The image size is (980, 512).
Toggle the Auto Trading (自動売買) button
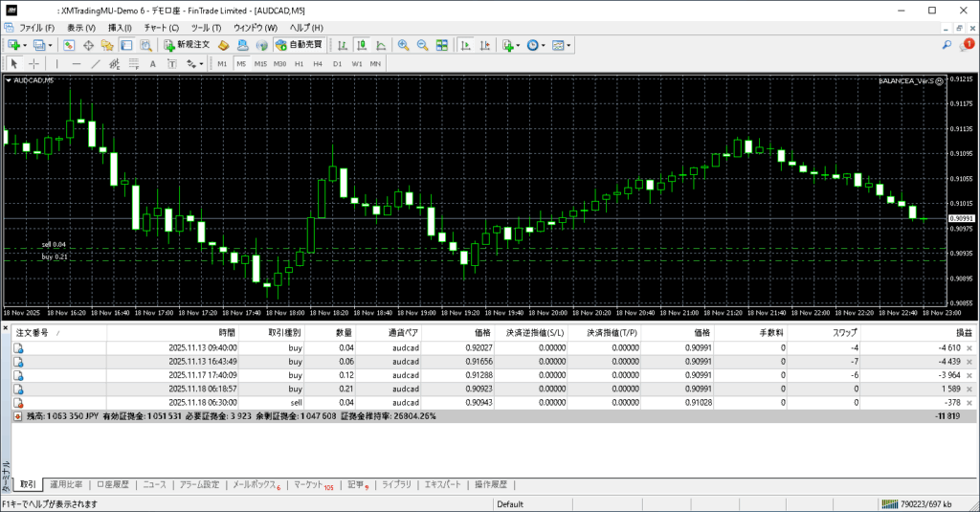point(299,45)
